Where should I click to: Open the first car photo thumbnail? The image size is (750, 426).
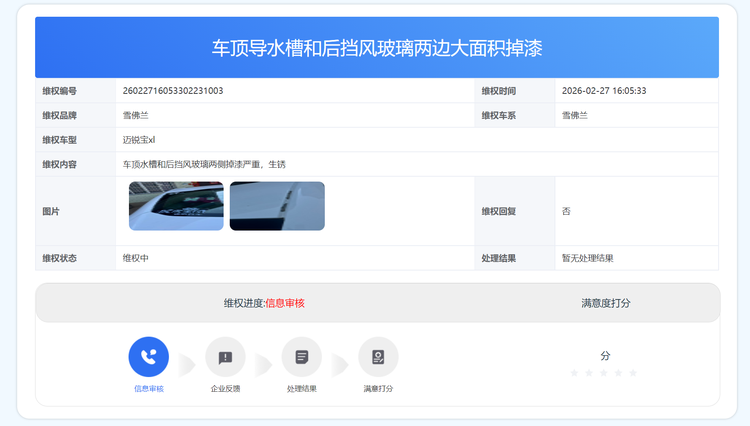[x=176, y=206]
